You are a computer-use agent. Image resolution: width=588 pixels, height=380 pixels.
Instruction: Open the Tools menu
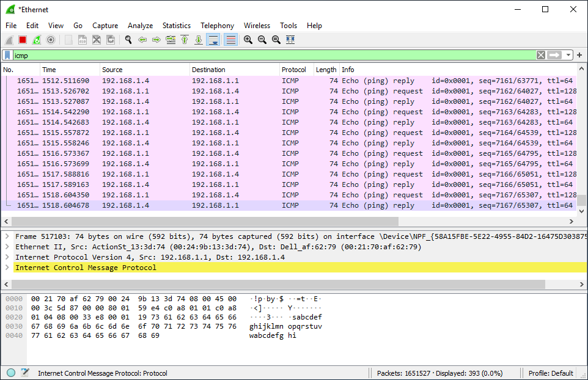click(288, 26)
